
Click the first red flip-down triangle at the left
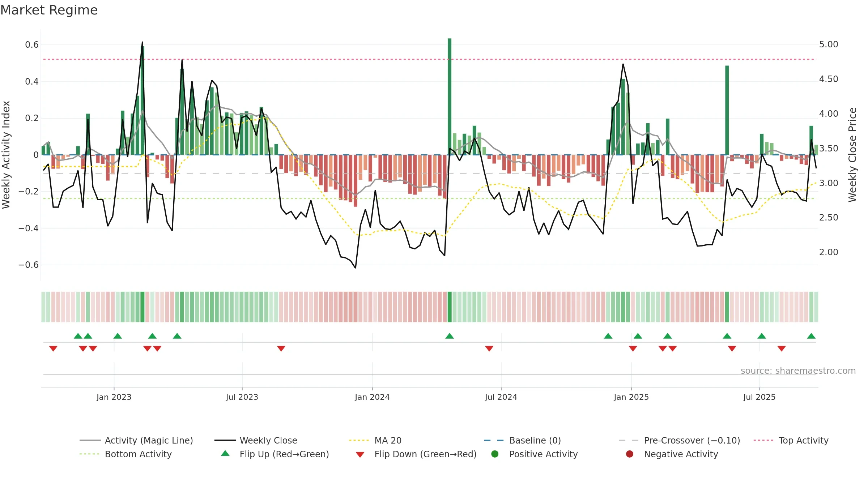pos(53,348)
